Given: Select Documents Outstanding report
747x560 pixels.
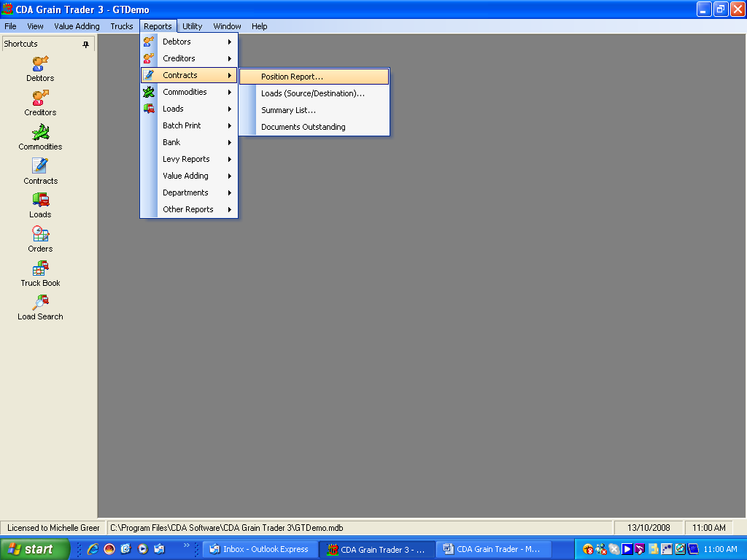Looking at the screenshot, I should [303, 127].
